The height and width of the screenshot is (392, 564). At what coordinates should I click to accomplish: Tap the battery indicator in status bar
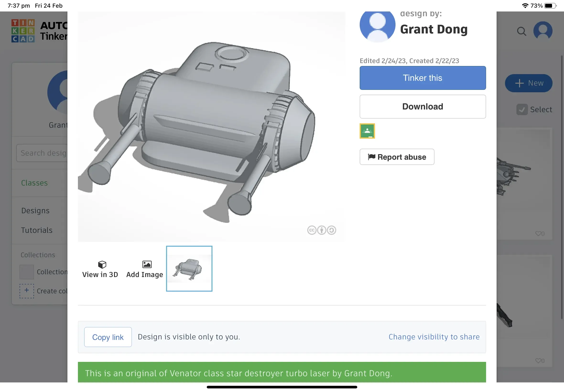550,5
